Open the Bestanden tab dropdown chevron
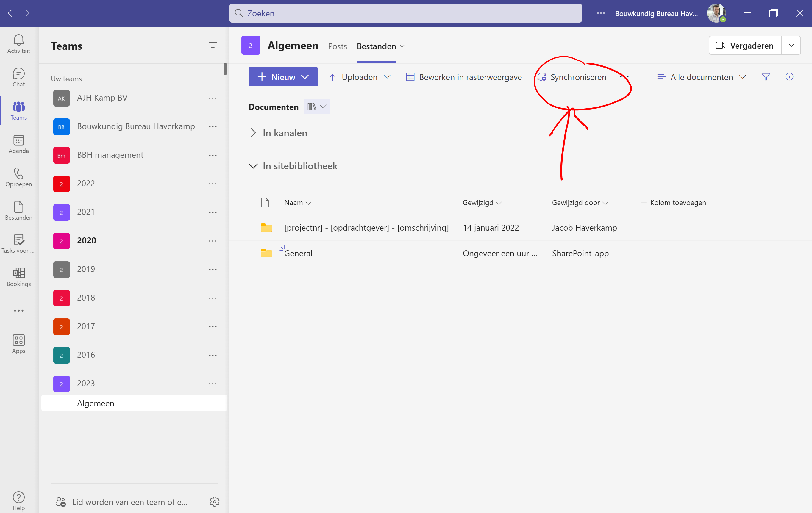Image resolution: width=812 pixels, height=513 pixels. 402,46
